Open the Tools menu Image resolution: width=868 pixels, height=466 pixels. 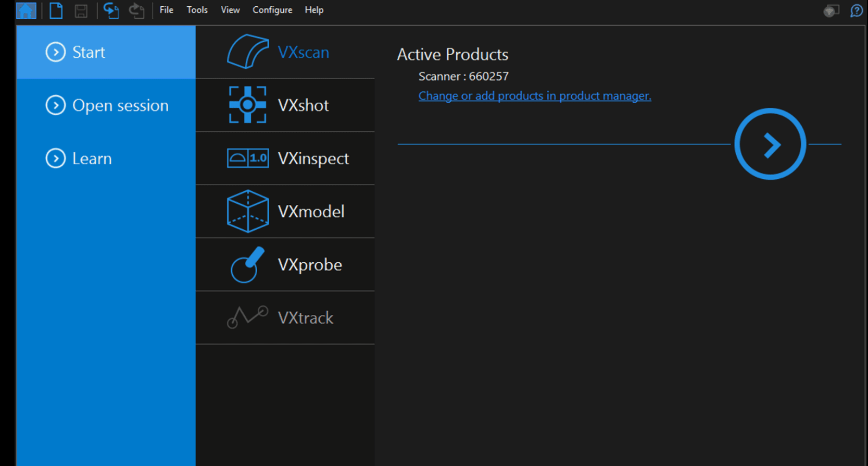tap(197, 10)
